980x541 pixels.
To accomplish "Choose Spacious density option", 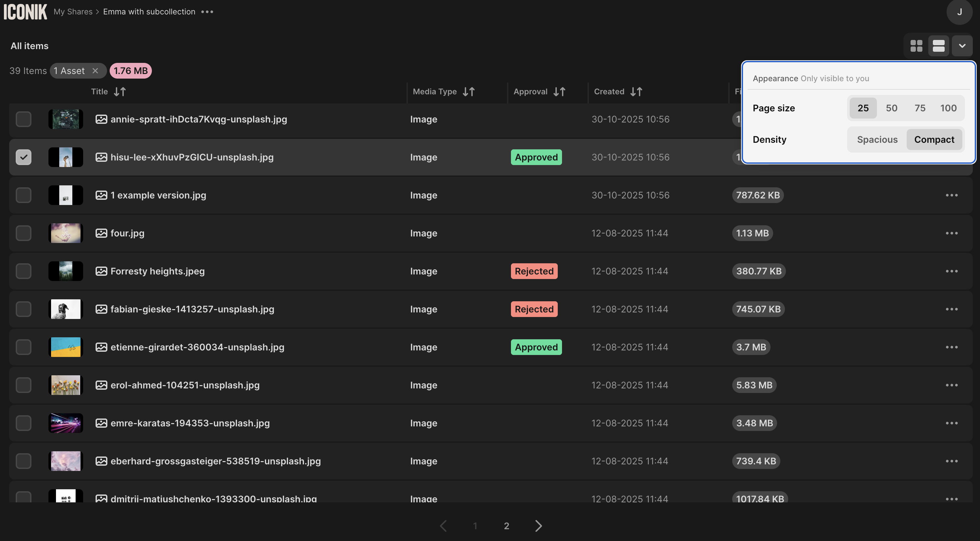I will click(x=877, y=140).
